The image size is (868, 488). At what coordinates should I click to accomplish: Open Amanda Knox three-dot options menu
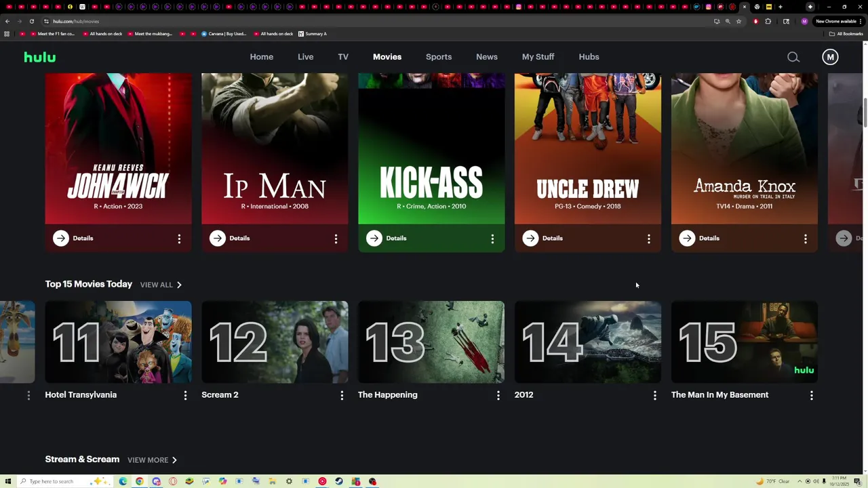click(806, 239)
